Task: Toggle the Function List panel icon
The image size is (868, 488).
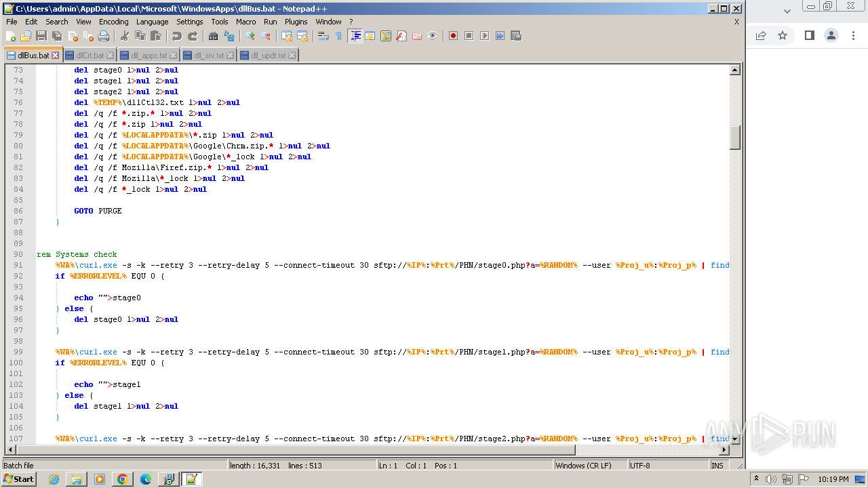Action: click(401, 36)
